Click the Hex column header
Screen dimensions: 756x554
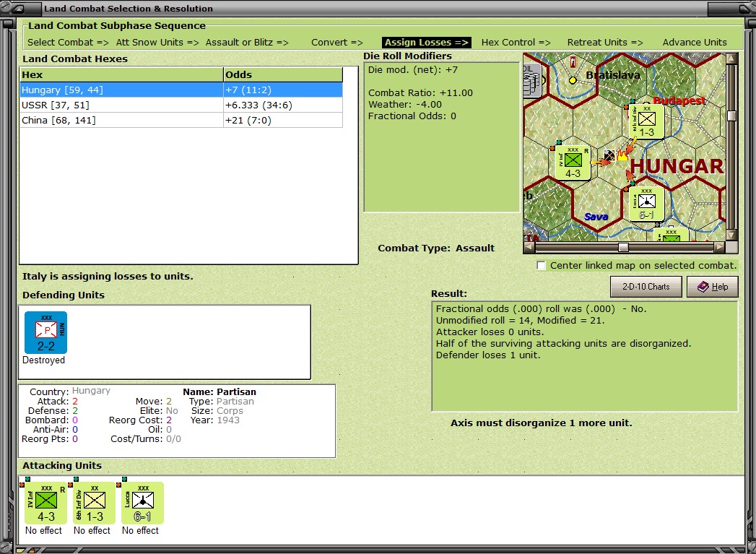click(121, 74)
